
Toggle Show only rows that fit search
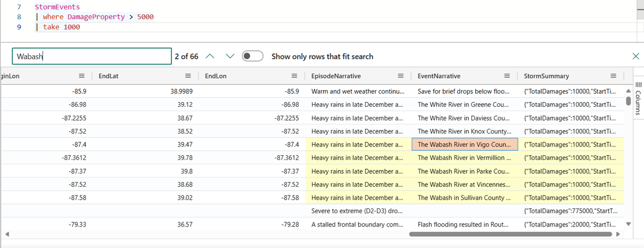click(252, 56)
